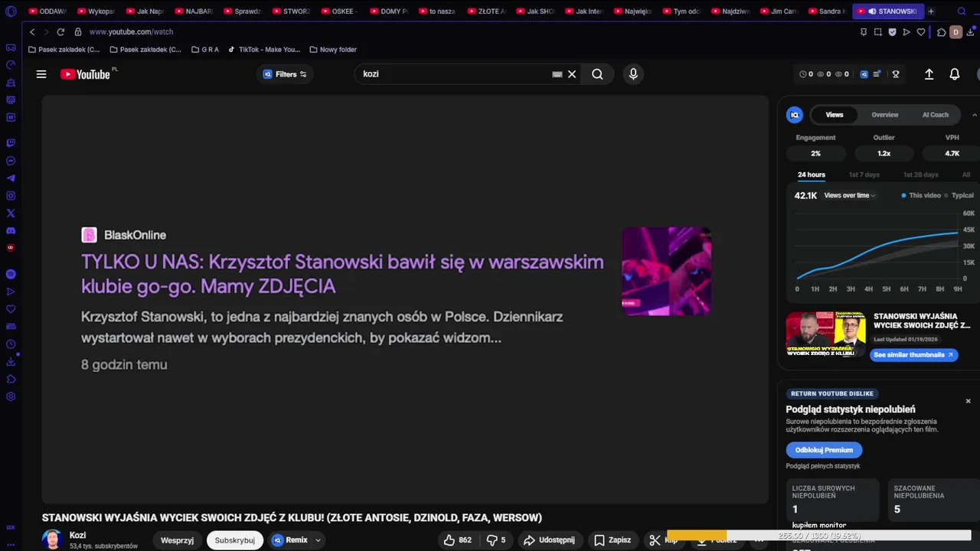Screen dimensions: 980x551
Task: Open a new tab with plus button
Action: click(930, 11)
